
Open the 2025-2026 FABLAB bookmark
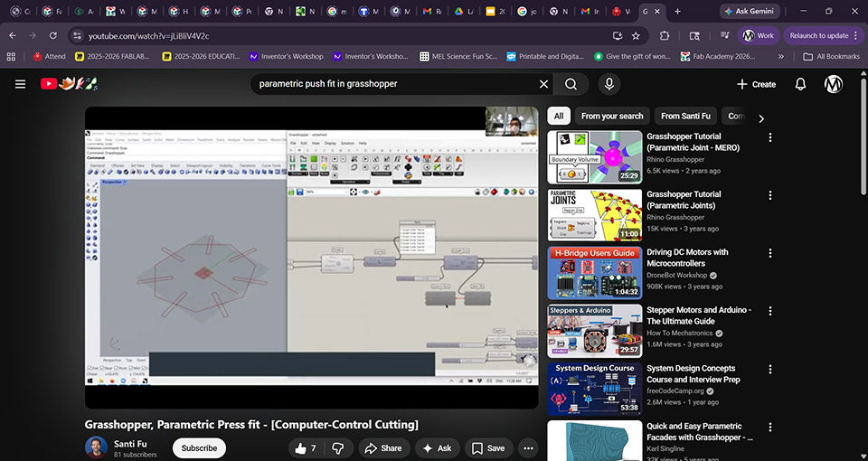(x=112, y=56)
